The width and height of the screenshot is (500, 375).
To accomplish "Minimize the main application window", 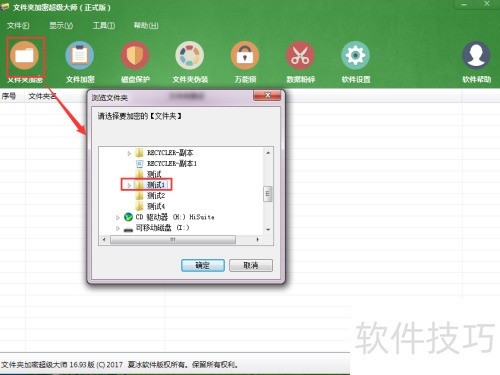I will pos(464,4).
